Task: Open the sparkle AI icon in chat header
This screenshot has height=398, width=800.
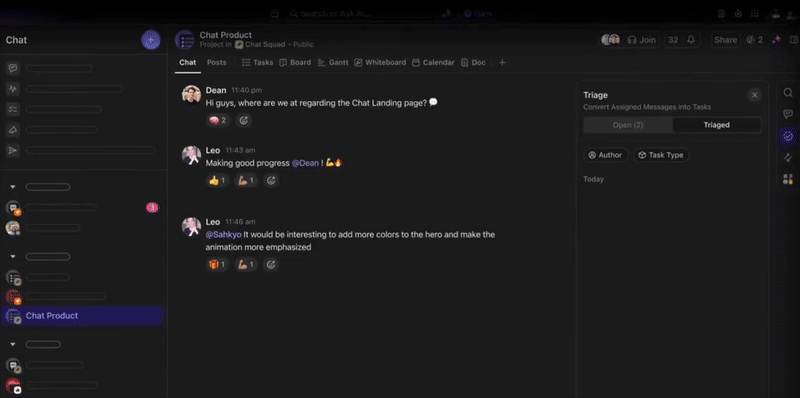Action: pyautogui.click(x=776, y=40)
